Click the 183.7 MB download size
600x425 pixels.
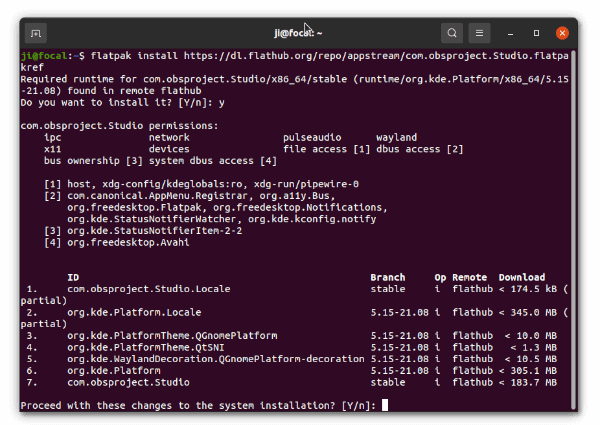[x=533, y=382]
